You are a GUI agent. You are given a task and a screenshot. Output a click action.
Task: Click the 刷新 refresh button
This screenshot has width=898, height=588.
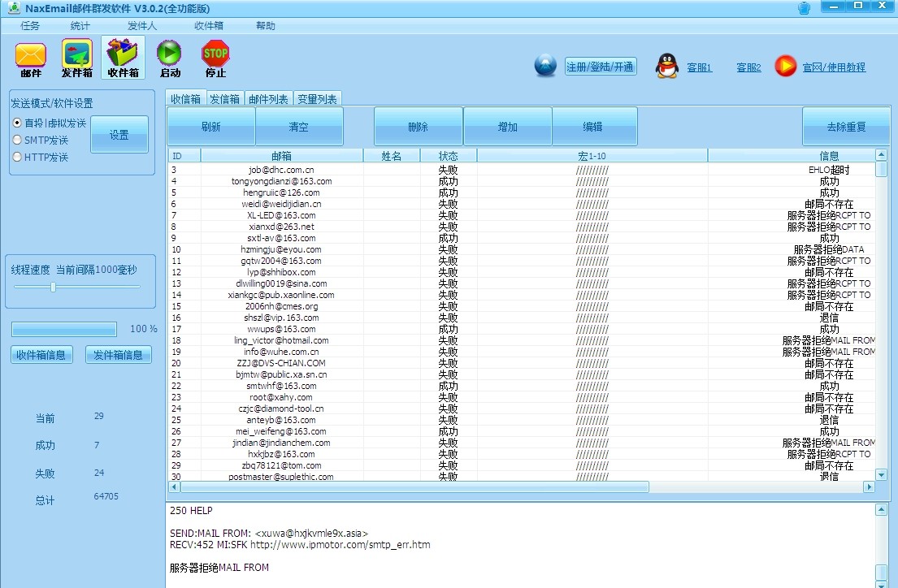click(210, 127)
